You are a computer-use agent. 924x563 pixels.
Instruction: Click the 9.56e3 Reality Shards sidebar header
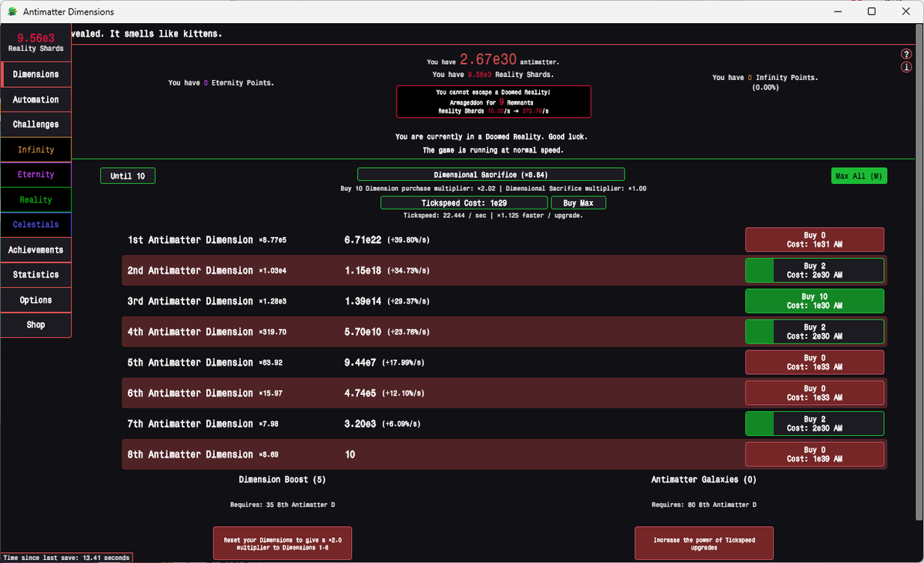[35, 42]
